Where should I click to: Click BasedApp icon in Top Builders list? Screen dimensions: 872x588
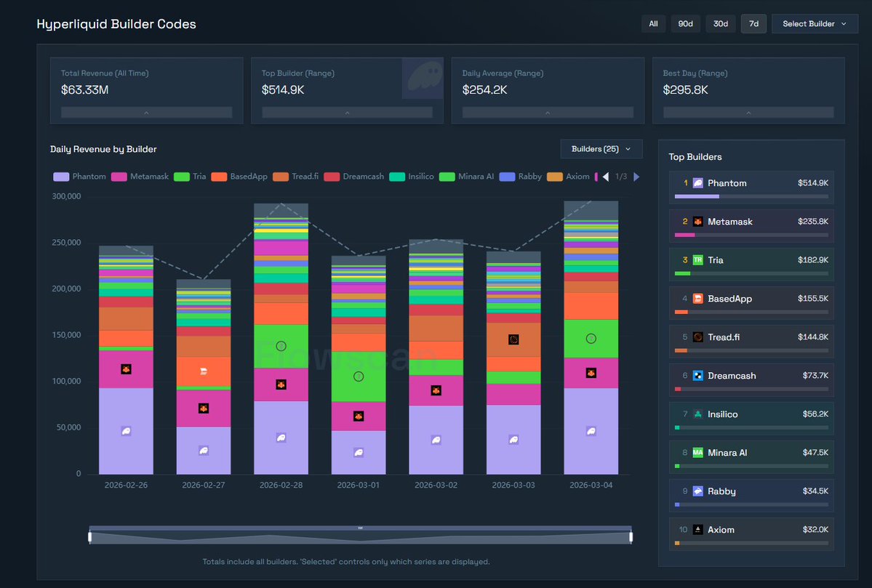(x=697, y=299)
